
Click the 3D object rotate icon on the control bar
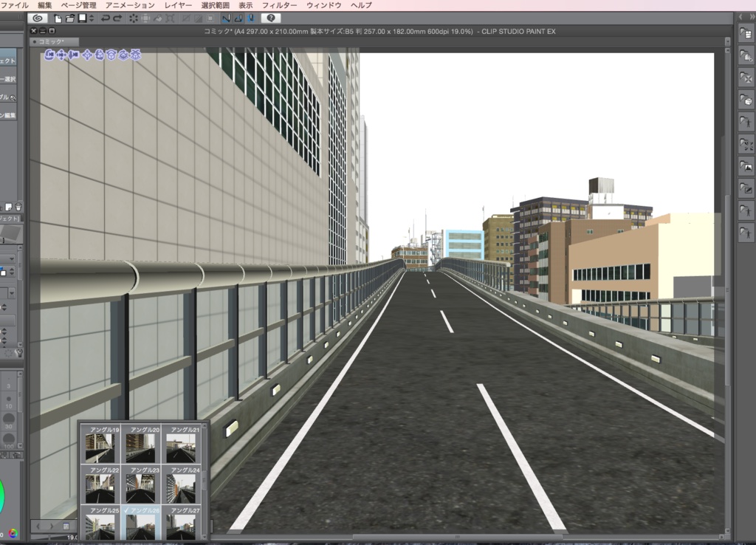pos(111,55)
